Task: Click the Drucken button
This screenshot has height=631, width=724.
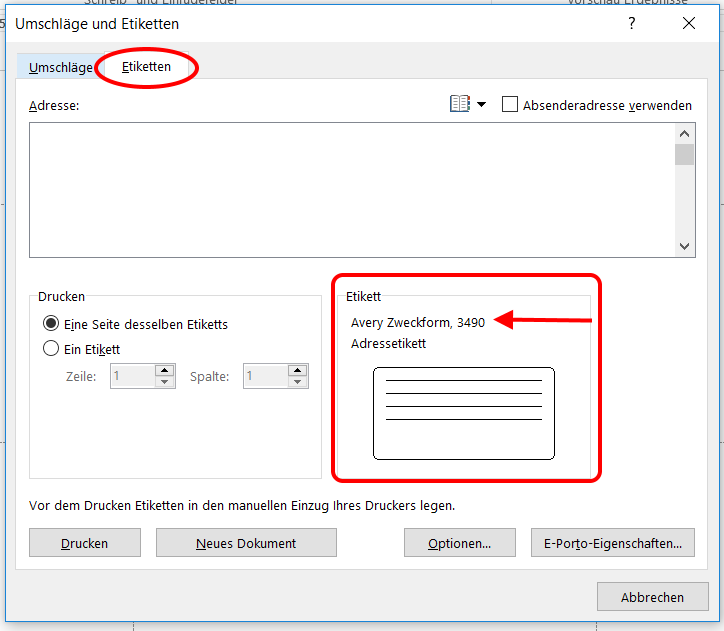Action: (84, 543)
